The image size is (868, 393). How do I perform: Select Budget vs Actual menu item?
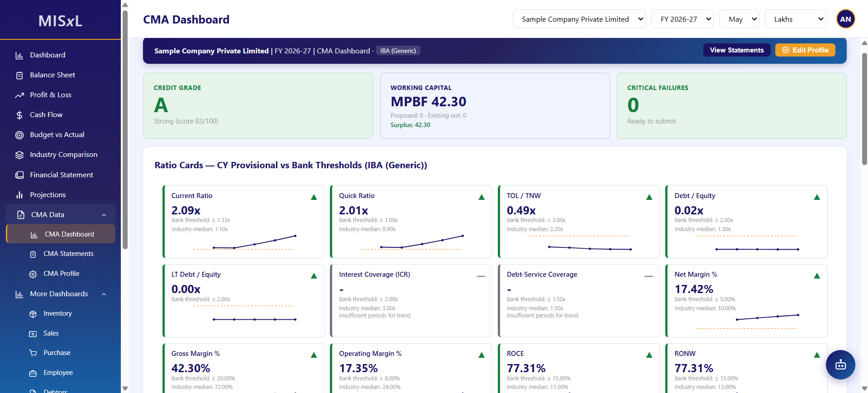[61, 135]
